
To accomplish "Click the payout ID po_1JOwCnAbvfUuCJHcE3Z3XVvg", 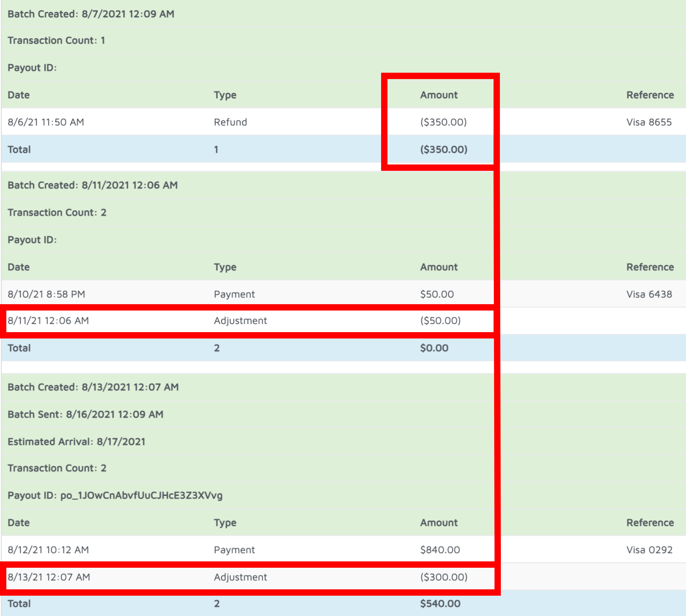I will 141,496.
